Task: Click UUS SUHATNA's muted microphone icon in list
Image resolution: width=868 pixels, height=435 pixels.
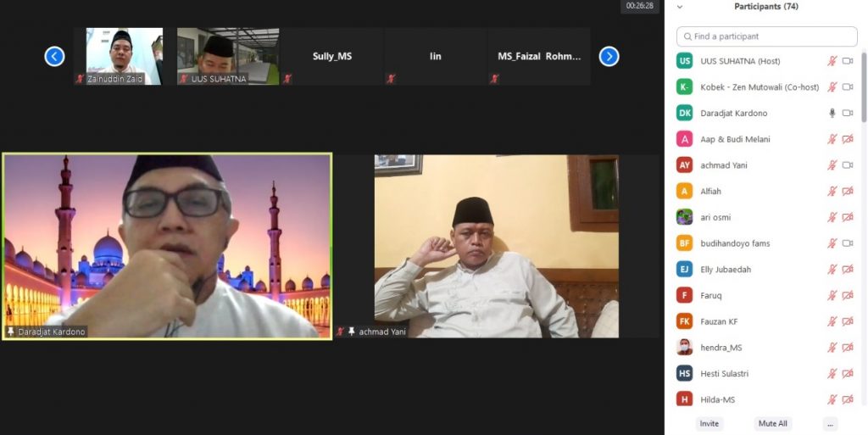Action: click(x=832, y=61)
